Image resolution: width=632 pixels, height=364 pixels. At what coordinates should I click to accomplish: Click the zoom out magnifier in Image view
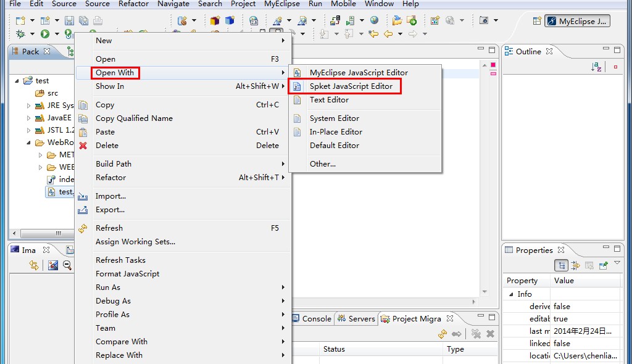(67, 265)
